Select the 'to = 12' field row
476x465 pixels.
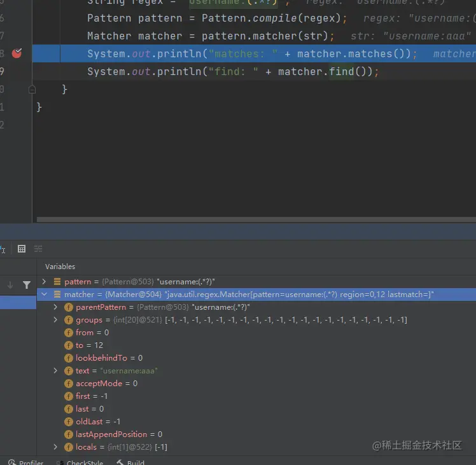pyautogui.click(x=256, y=345)
